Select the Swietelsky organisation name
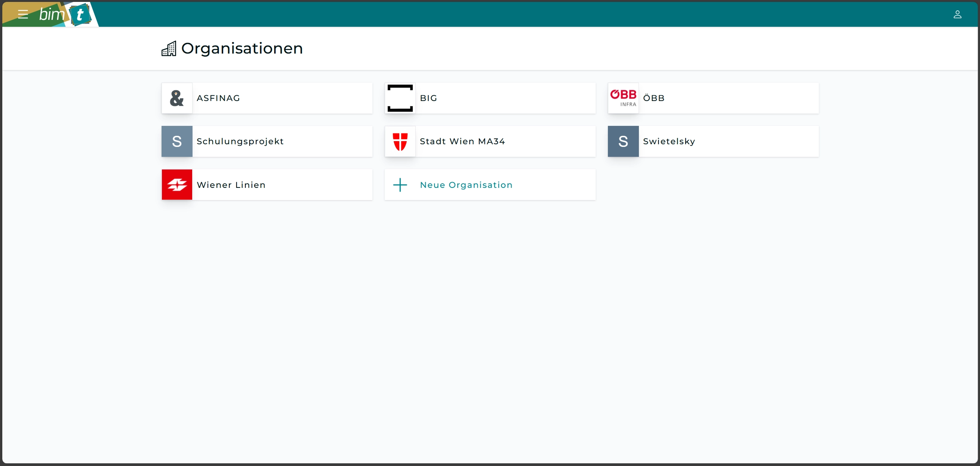This screenshot has width=980, height=466. (x=669, y=142)
